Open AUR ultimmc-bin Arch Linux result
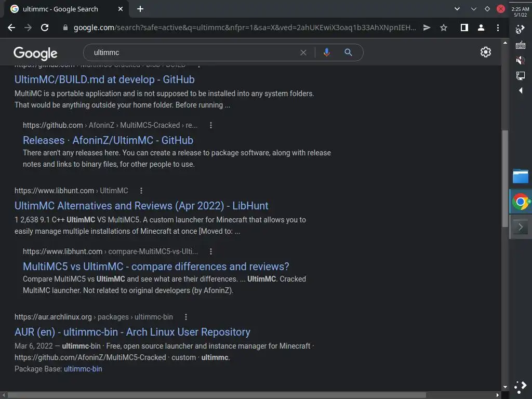 (132, 332)
